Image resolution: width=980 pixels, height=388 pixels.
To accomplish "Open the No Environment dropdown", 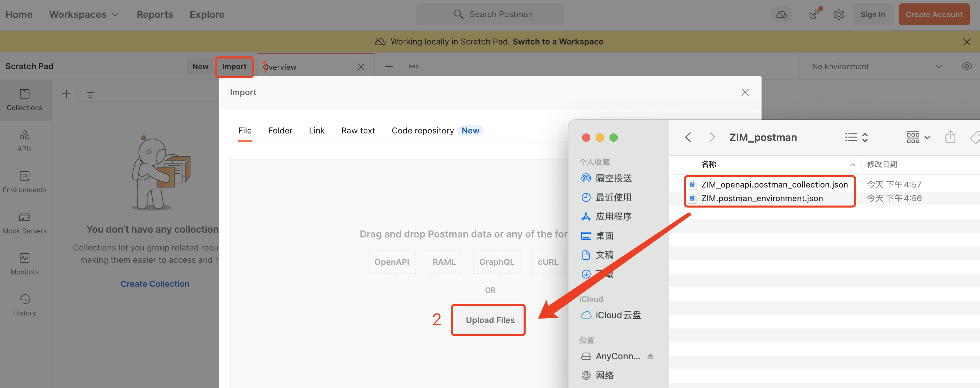I will [877, 66].
